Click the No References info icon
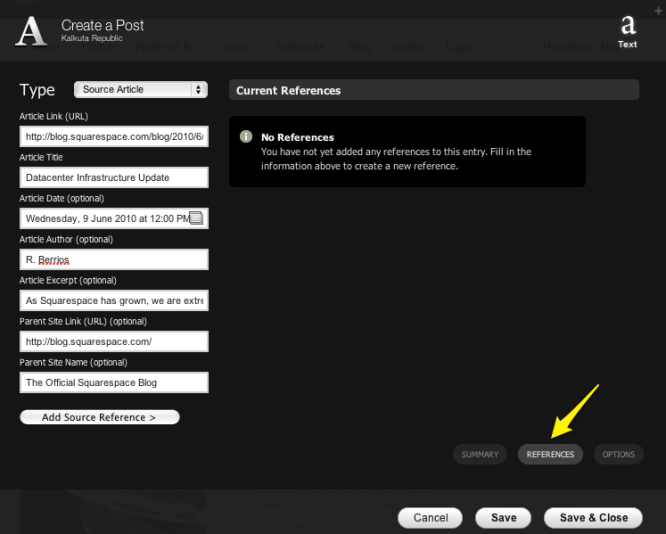The image size is (666, 534). click(246, 137)
